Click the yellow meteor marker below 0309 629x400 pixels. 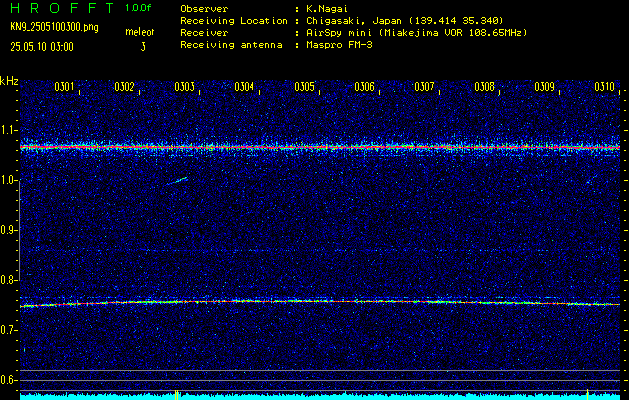point(588,394)
